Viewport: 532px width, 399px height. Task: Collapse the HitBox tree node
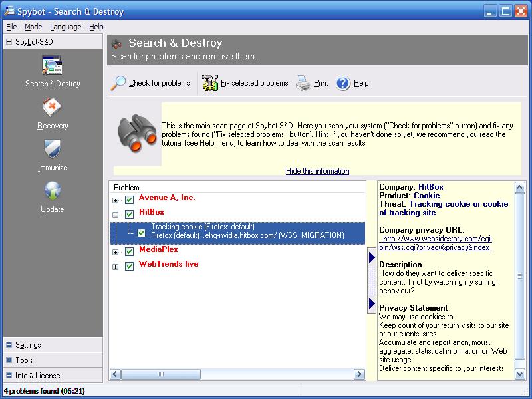115,215
